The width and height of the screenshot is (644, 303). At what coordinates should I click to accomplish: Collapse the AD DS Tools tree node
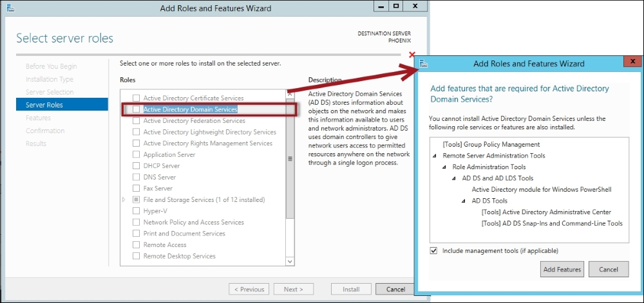click(x=463, y=201)
